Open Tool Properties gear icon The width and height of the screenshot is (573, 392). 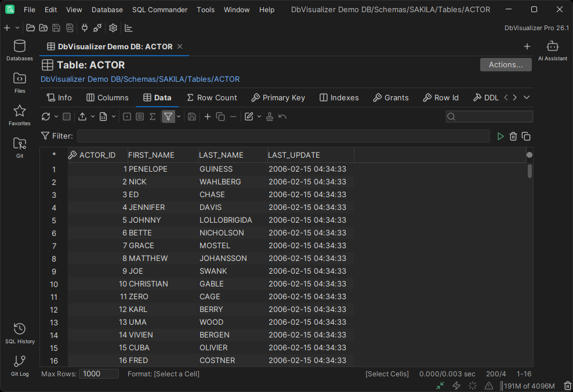pyautogui.click(x=113, y=28)
